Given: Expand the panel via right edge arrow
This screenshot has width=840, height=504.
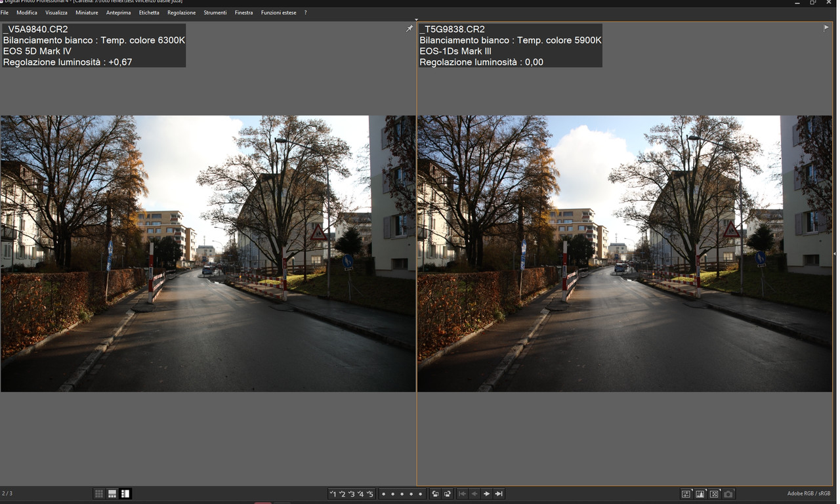Looking at the screenshot, I should 835,253.
